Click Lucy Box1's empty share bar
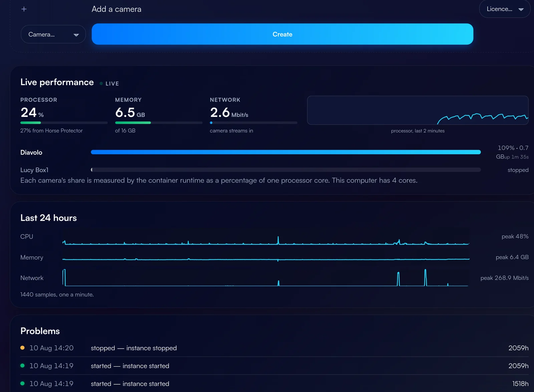The height and width of the screenshot is (392, 534). tap(286, 170)
